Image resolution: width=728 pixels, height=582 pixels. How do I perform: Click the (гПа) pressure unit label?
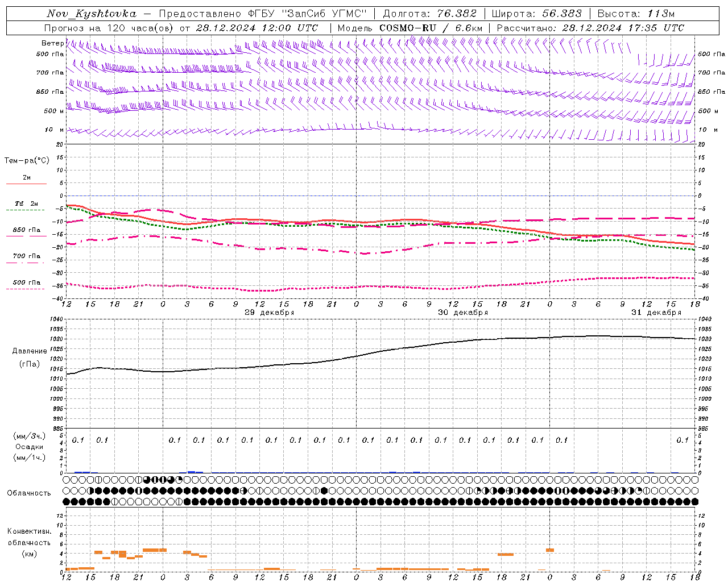pos(30,364)
